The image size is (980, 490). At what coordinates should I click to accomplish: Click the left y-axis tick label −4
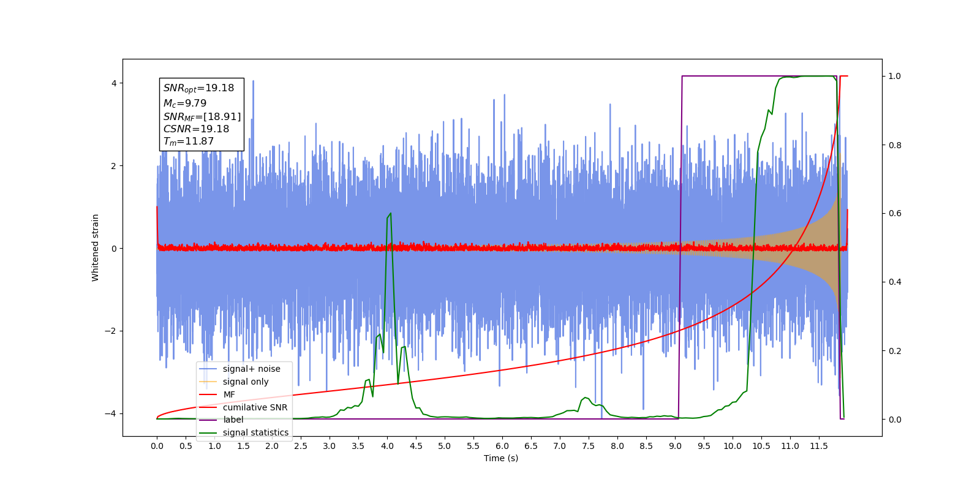111,414
